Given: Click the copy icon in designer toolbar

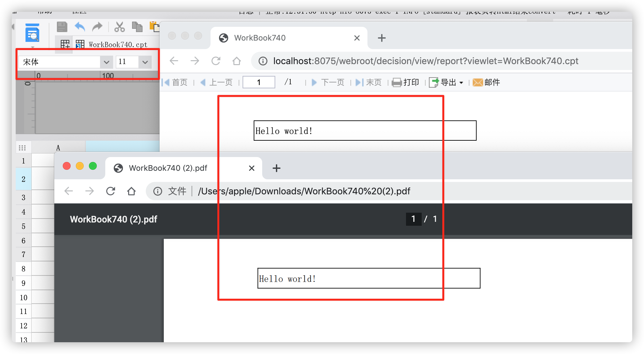Looking at the screenshot, I should (137, 27).
